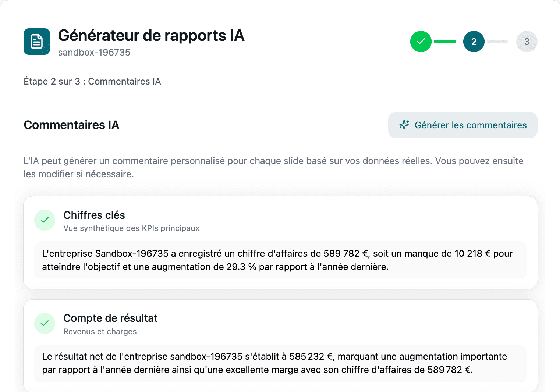The image size is (560, 392).
Task: Toggle the validation check on the Compte de résultat card
Action: pyautogui.click(x=45, y=323)
